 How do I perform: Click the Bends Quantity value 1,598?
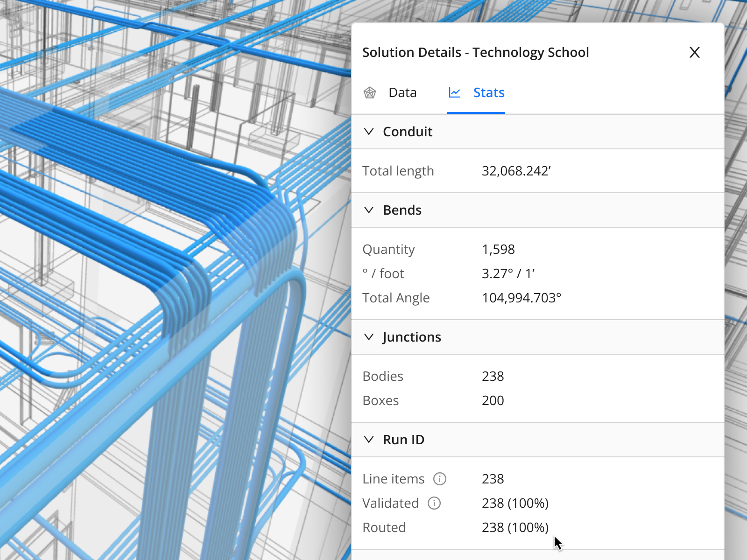point(498,249)
